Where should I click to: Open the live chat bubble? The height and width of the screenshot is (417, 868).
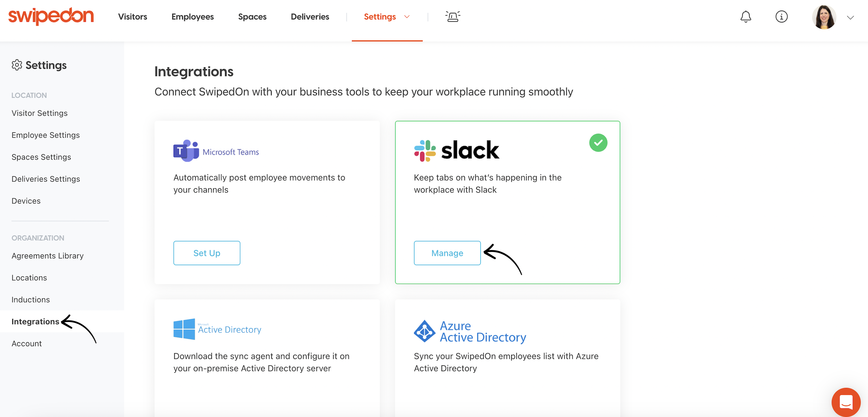click(846, 402)
